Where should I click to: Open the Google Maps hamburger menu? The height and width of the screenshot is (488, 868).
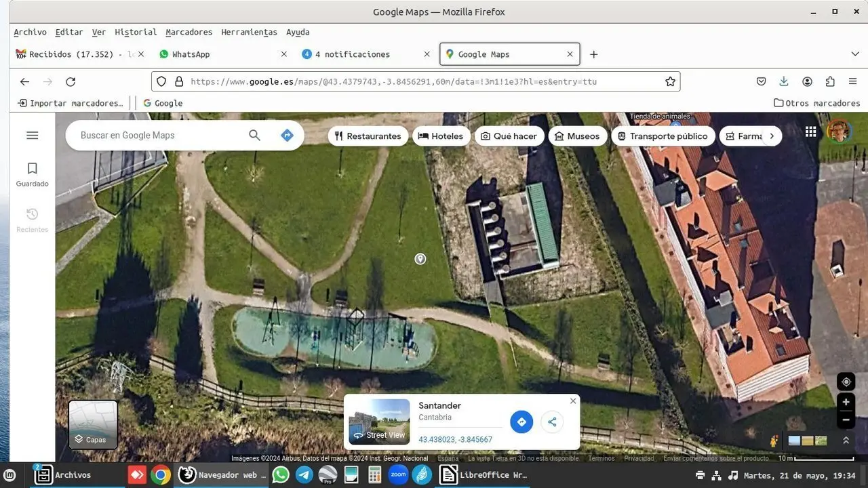[x=32, y=136]
